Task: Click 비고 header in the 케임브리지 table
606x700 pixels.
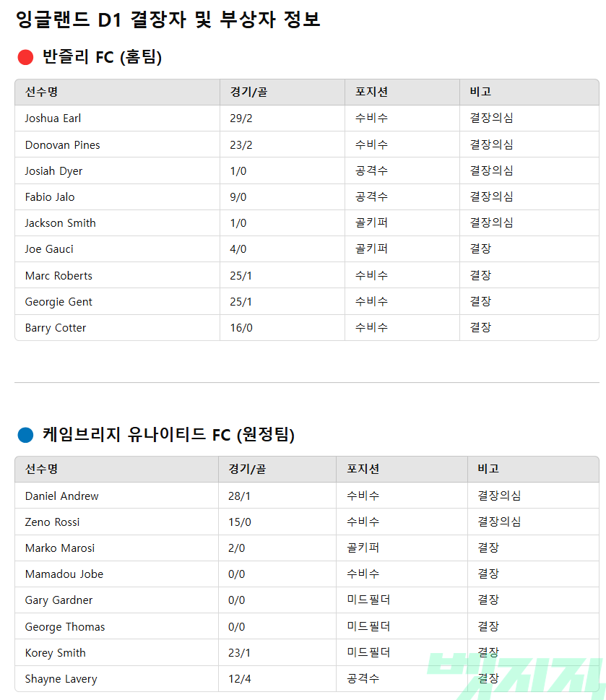Action: point(488,469)
